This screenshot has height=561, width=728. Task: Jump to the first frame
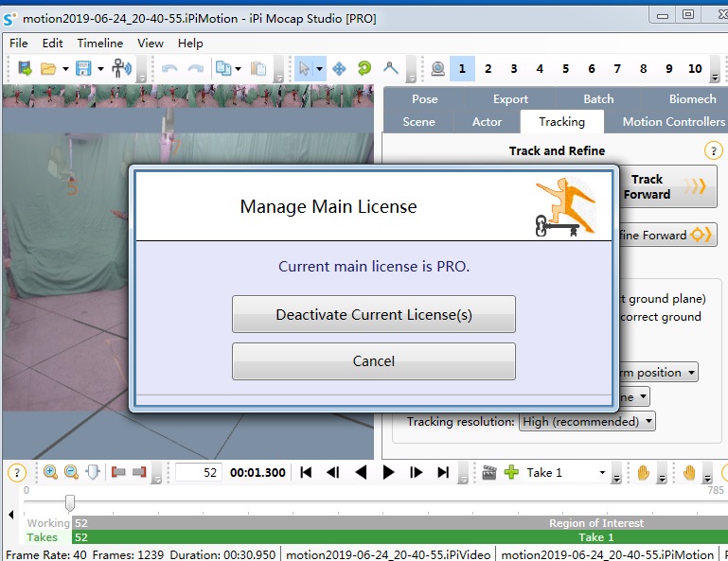(306, 472)
